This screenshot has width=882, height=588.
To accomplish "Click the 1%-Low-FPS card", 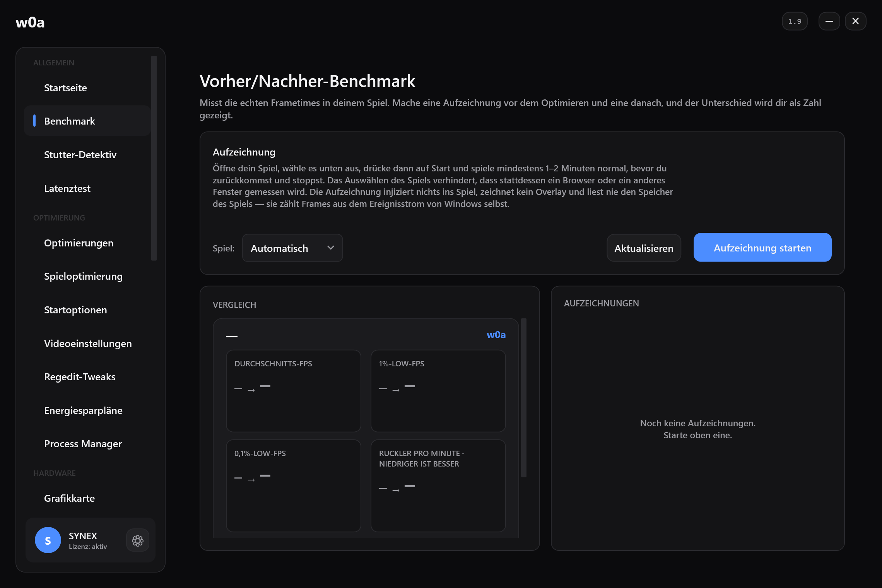I will 438,391.
